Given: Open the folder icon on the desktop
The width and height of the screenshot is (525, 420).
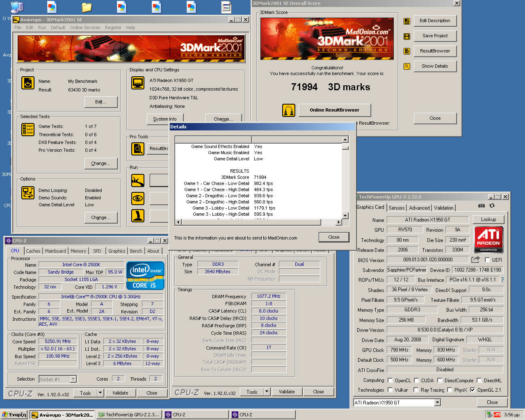Looking at the screenshot, I should [x=87, y=7].
